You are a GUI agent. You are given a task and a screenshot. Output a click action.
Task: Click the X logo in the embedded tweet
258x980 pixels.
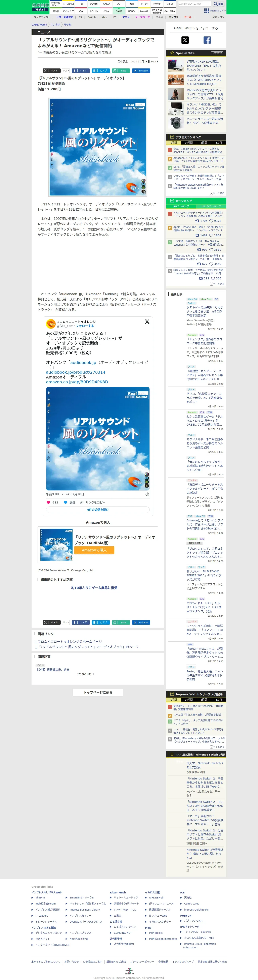[147, 321]
